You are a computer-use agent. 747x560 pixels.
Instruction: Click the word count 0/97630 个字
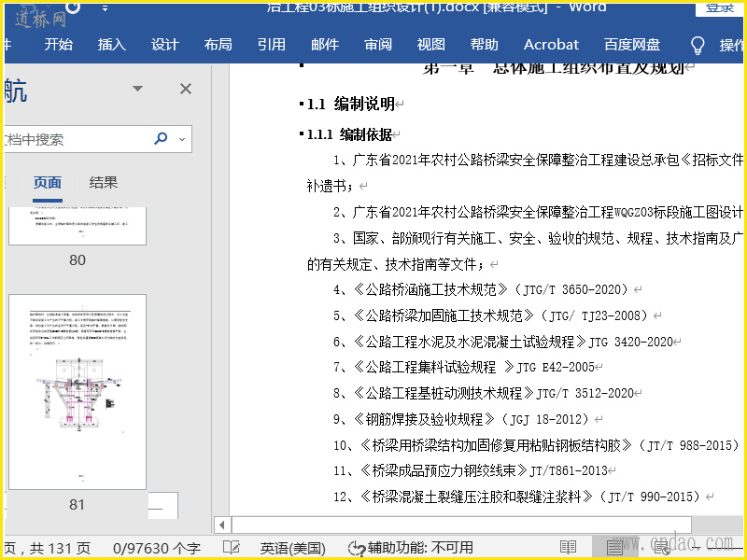point(157,547)
